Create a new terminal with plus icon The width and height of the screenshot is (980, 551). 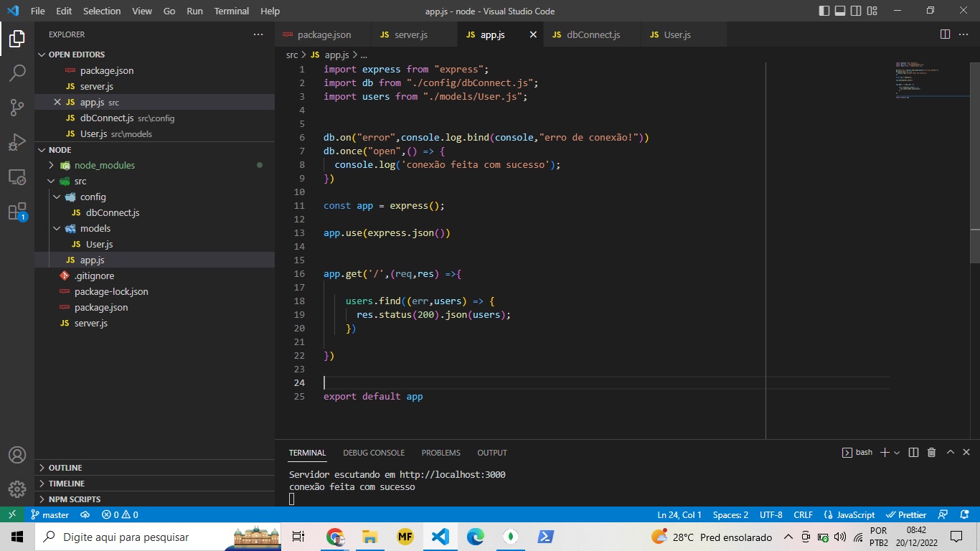pyautogui.click(x=885, y=453)
